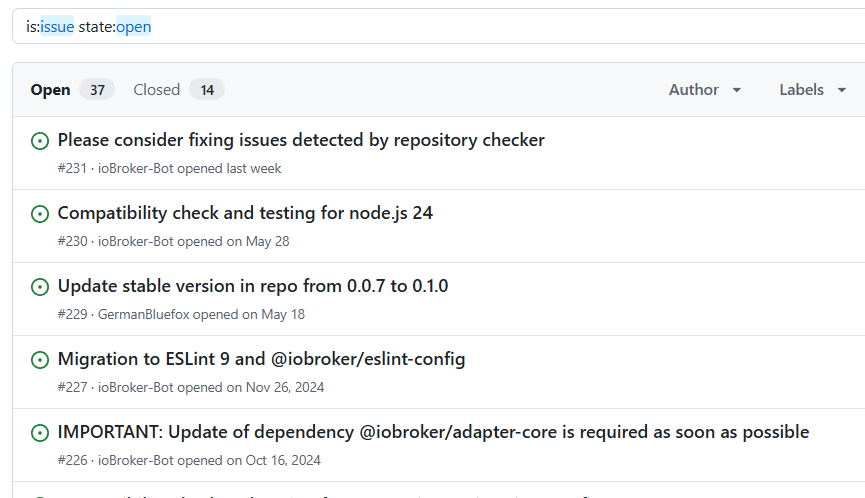This screenshot has width=865, height=498.
Task: Open issue about repository checker fixes
Action: tap(301, 141)
